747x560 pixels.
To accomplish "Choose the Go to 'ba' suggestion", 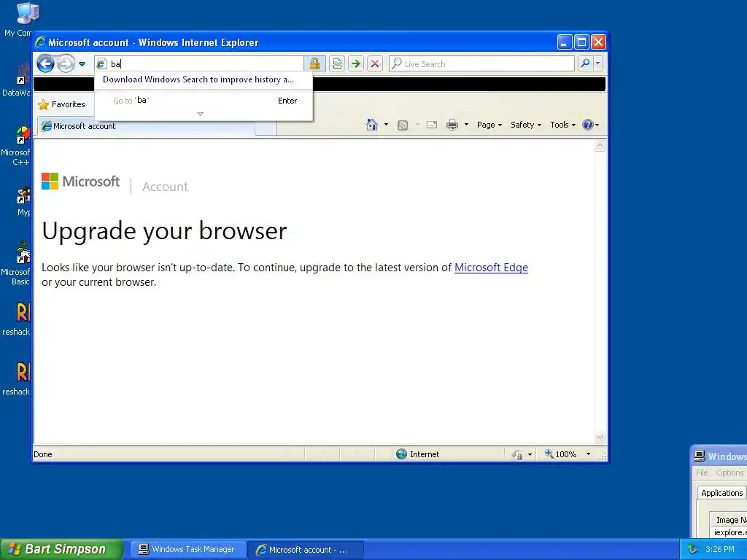I will (205, 101).
